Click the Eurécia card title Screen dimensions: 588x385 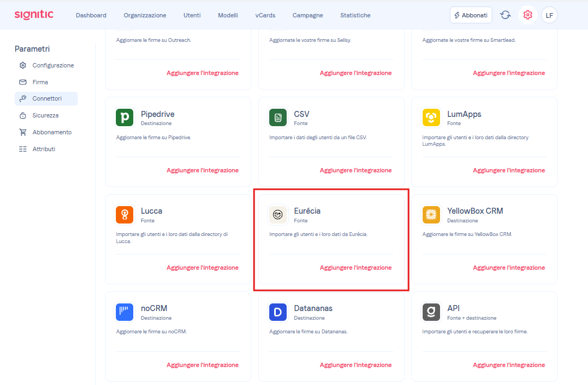tap(307, 211)
